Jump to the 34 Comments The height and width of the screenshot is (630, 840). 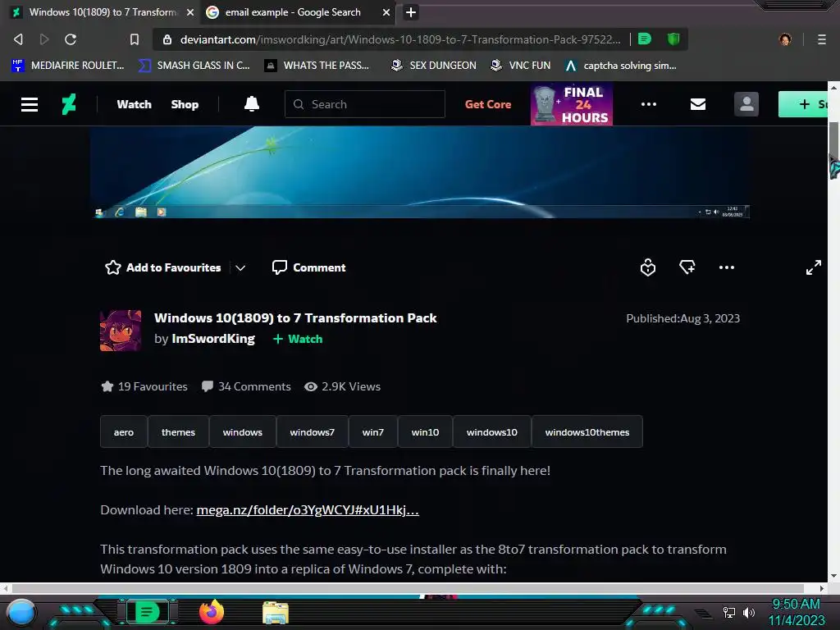pyautogui.click(x=246, y=387)
